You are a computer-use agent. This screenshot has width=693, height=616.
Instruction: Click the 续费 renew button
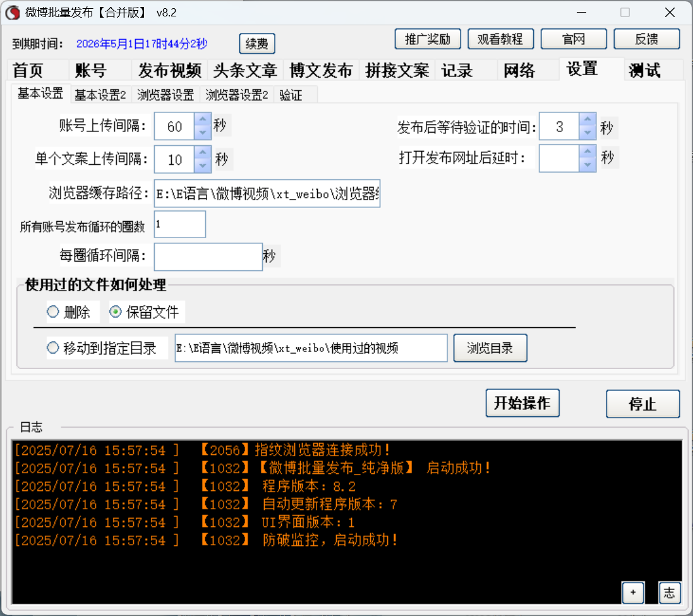pos(256,44)
